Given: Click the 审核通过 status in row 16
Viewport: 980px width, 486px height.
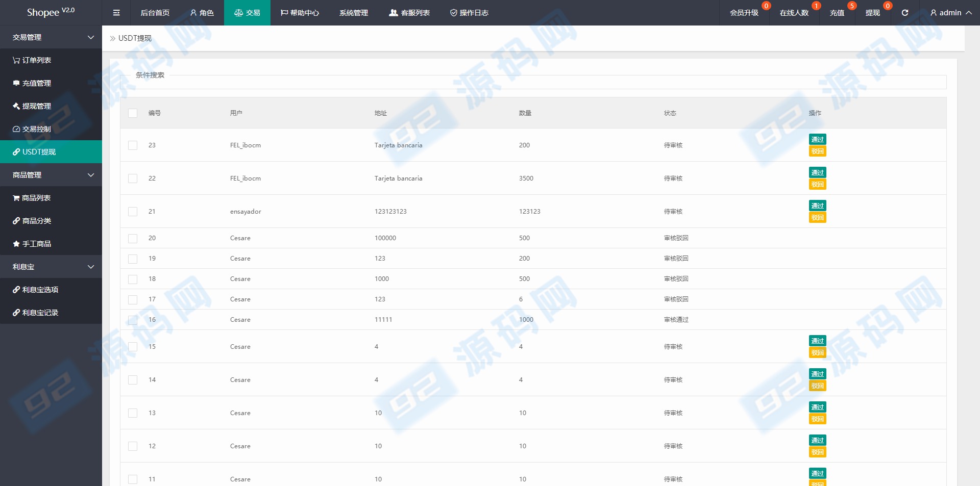Looking at the screenshot, I should (x=676, y=320).
